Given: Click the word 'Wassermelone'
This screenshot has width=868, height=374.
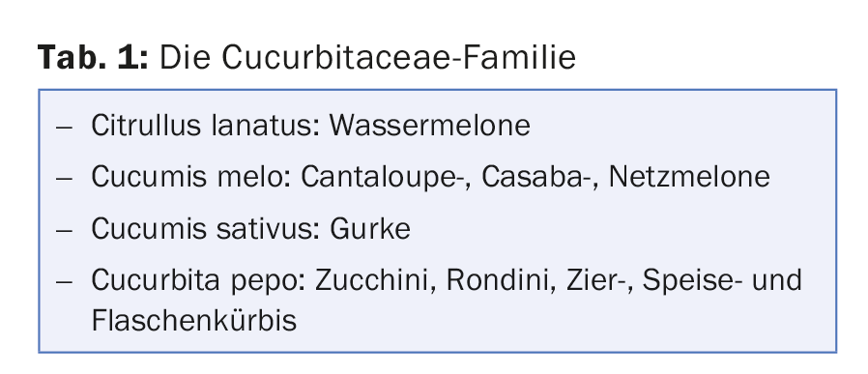Looking at the screenshot, I should click(430, 125).
